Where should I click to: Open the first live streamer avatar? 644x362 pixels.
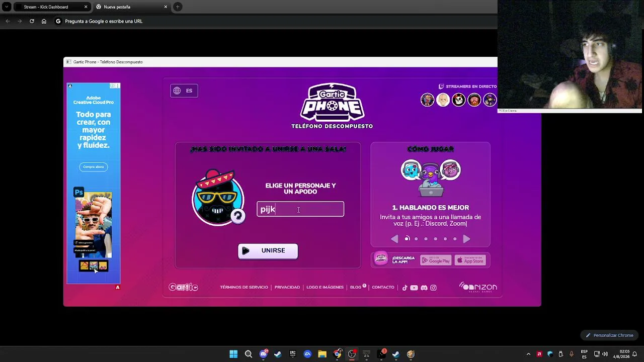(427, 100)
